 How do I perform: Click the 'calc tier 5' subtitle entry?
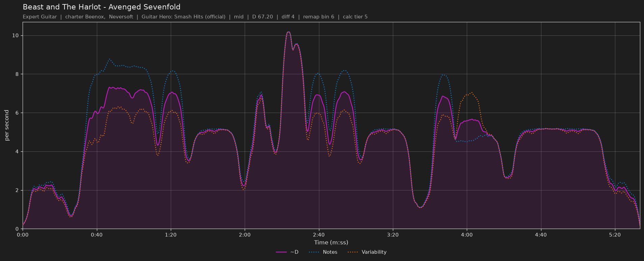(355, 17)
